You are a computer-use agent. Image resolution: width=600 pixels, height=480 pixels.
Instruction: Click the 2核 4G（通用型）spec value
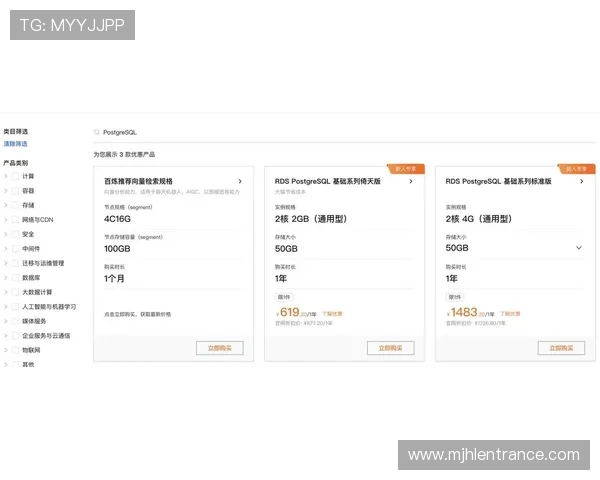(479, 219)
